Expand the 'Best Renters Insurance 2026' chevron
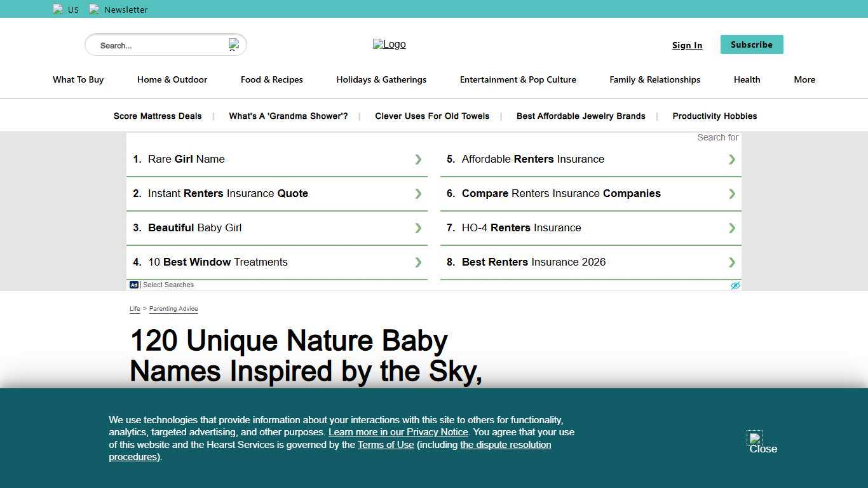 click(731, 262)
